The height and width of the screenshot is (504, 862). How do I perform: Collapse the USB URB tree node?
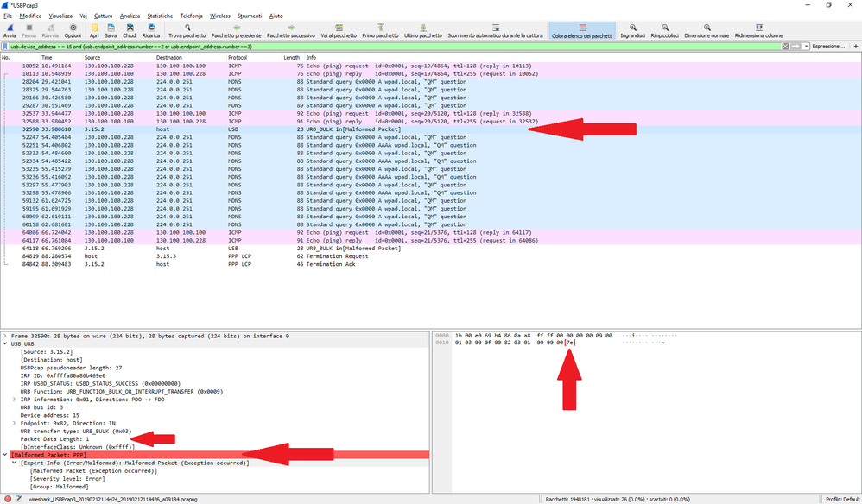(5, 343)
